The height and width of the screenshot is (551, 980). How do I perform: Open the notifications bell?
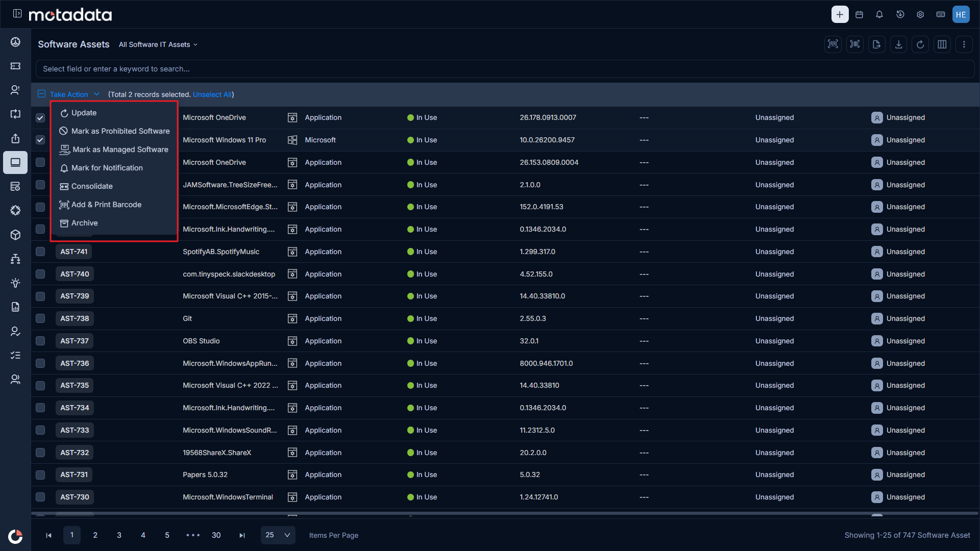pyautogui.click(x=879, y=14)
